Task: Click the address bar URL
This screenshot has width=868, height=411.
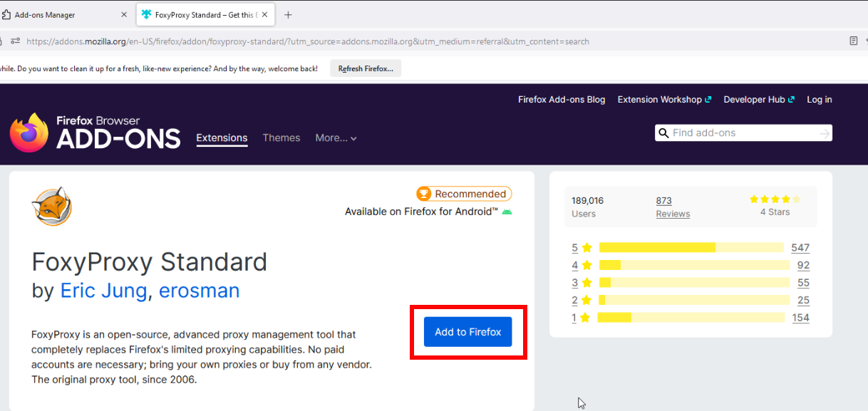Action: point(308,41)
